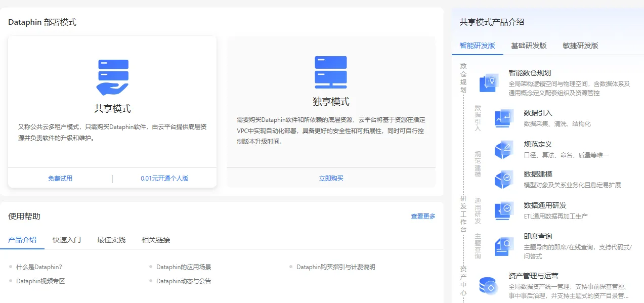Click the 数仓规划 vertical stage label

point(463,78)
